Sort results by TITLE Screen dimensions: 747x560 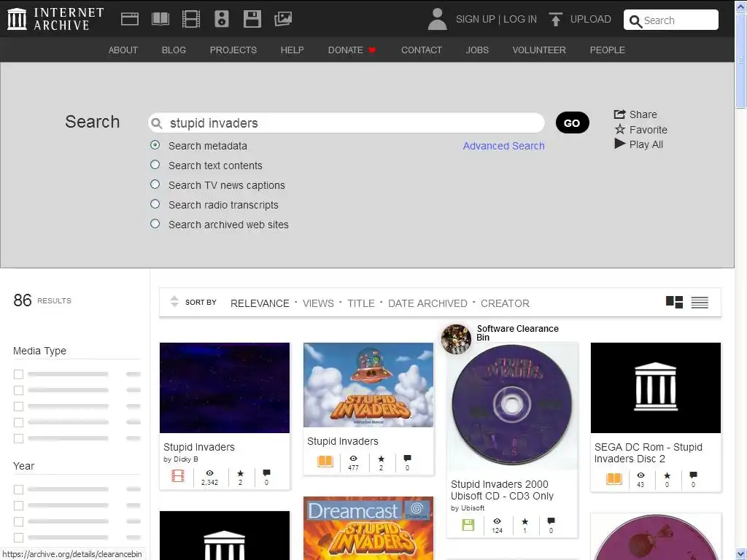[x=360, y=303]
